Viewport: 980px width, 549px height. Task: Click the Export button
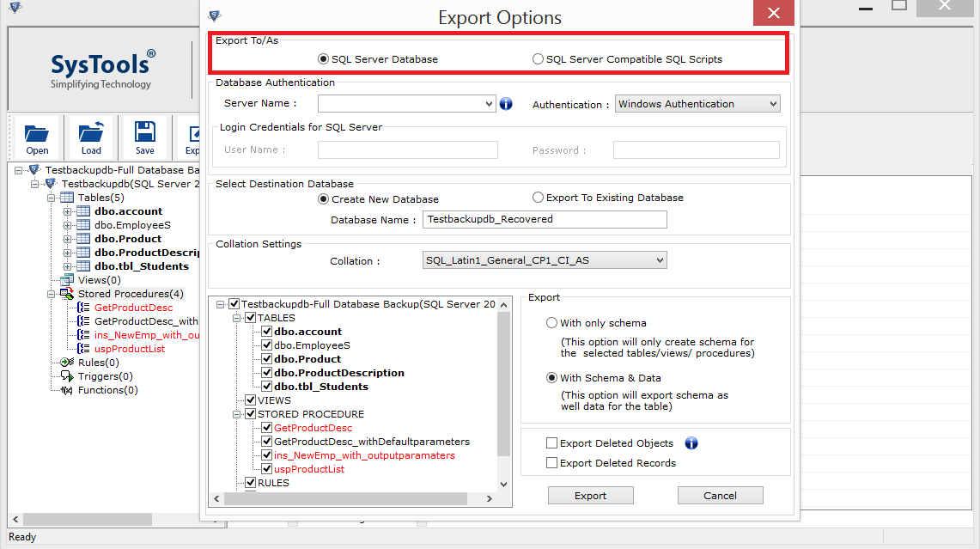[x=591, y=495]
